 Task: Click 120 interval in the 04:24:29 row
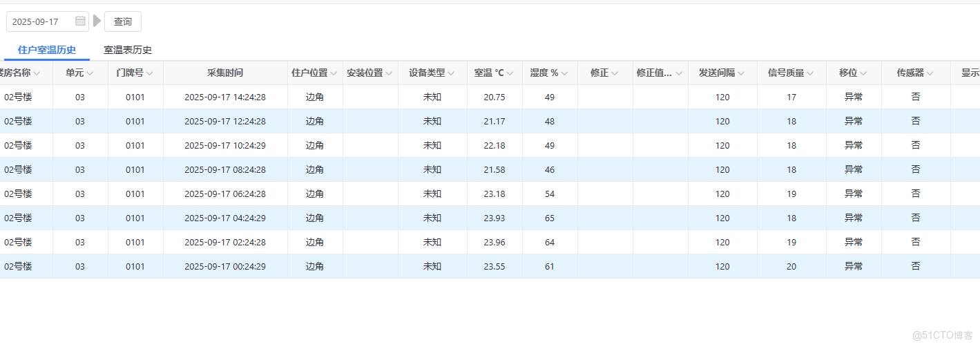pyautogui.click(x=722, y=218)
